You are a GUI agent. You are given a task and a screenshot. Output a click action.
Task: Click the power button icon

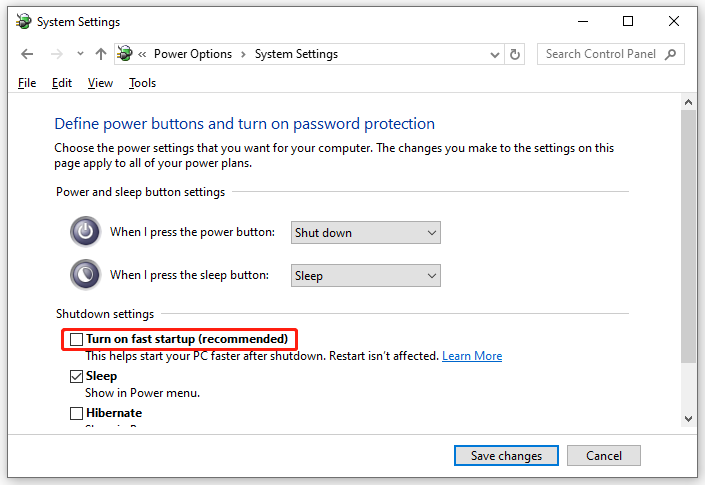tap(85, 232)
